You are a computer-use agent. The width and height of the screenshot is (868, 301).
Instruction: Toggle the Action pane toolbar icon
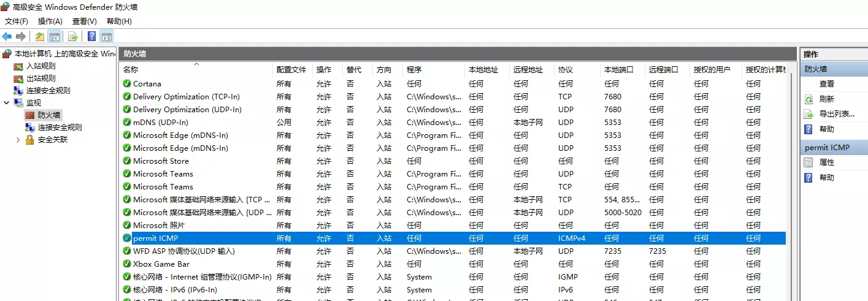[107, 36]
